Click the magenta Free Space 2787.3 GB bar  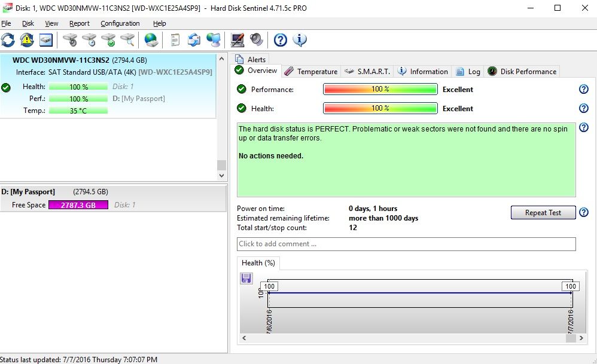tap(78, 205)
